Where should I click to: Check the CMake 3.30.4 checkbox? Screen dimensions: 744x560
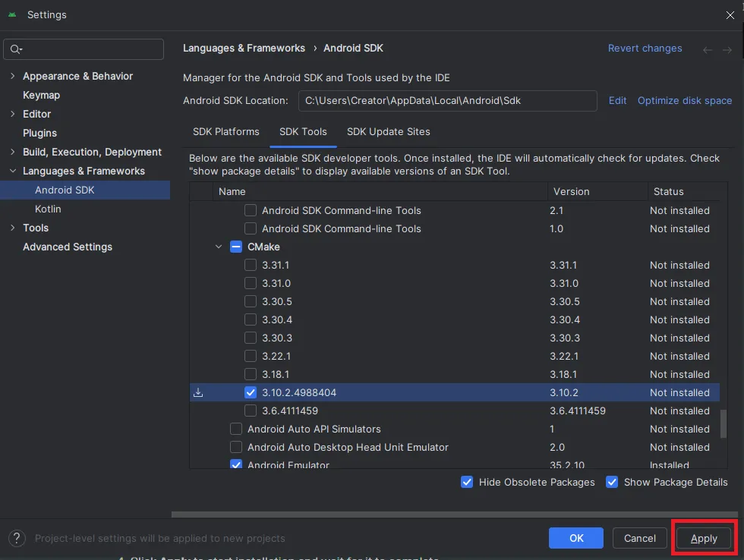[x=250, y=319]
